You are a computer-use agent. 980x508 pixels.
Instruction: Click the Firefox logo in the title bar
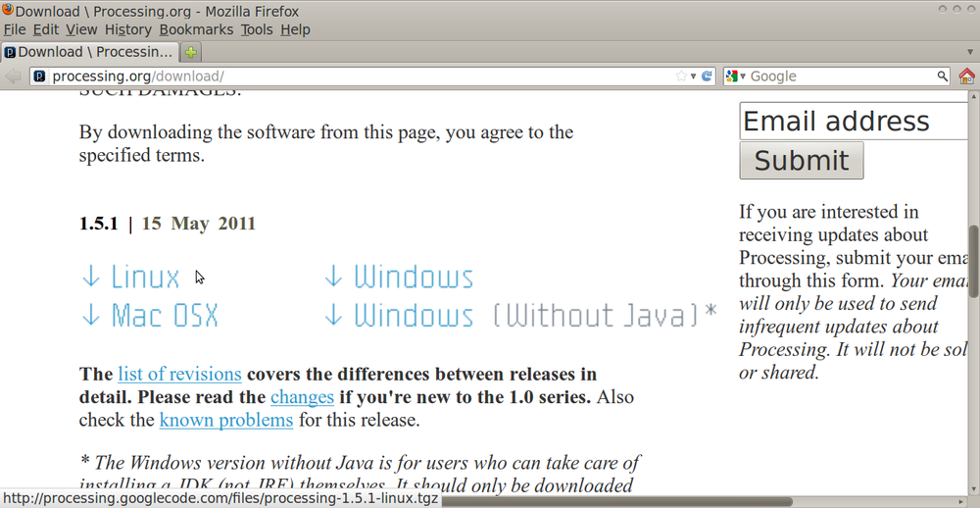[x=8, y=9]
